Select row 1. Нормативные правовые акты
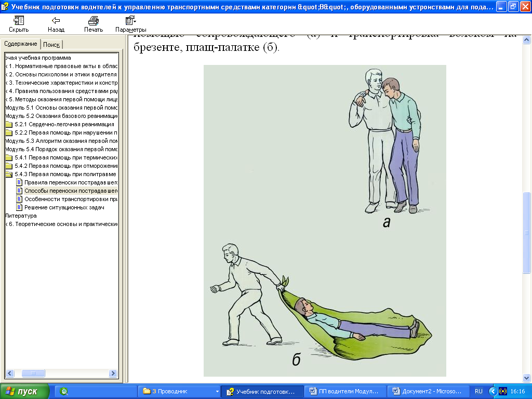 pos(61,66)
